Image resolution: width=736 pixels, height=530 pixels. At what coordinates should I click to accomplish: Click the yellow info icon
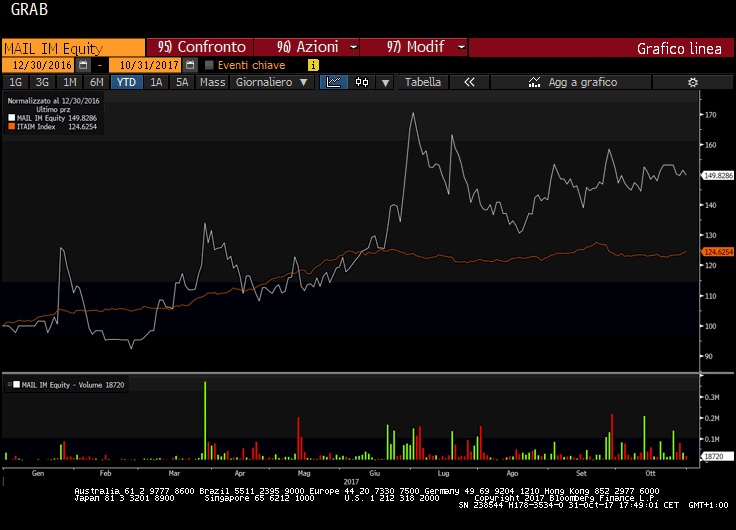click(x=313, y=65)
